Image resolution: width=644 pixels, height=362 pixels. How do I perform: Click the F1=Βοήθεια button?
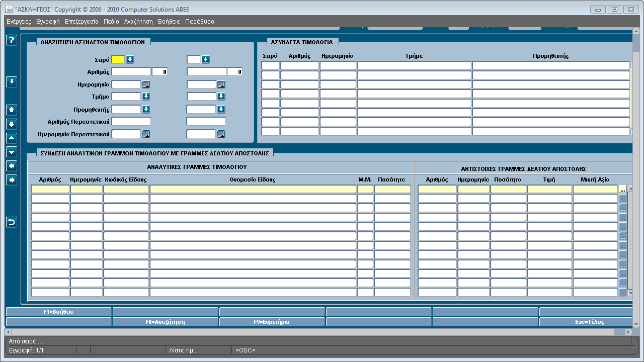pos(58,312)
